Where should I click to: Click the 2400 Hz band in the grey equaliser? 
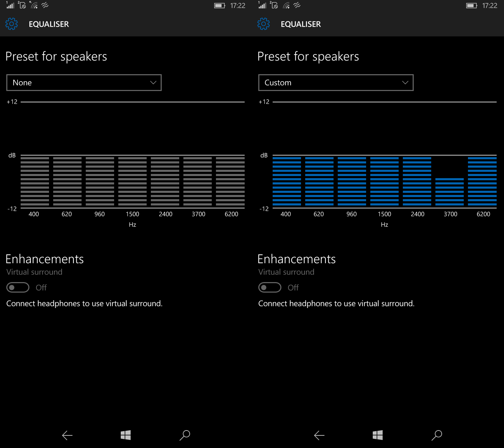click(165, 181)
